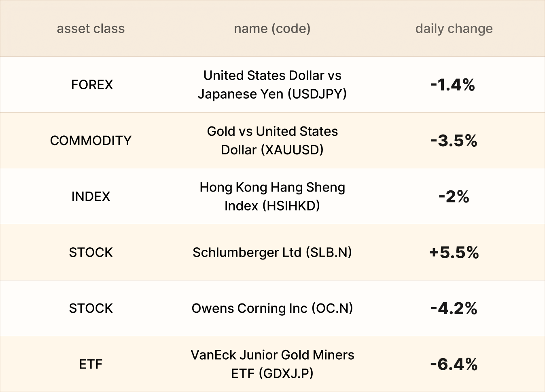Click the -1.4% daily change value

[x=453, y=84]
